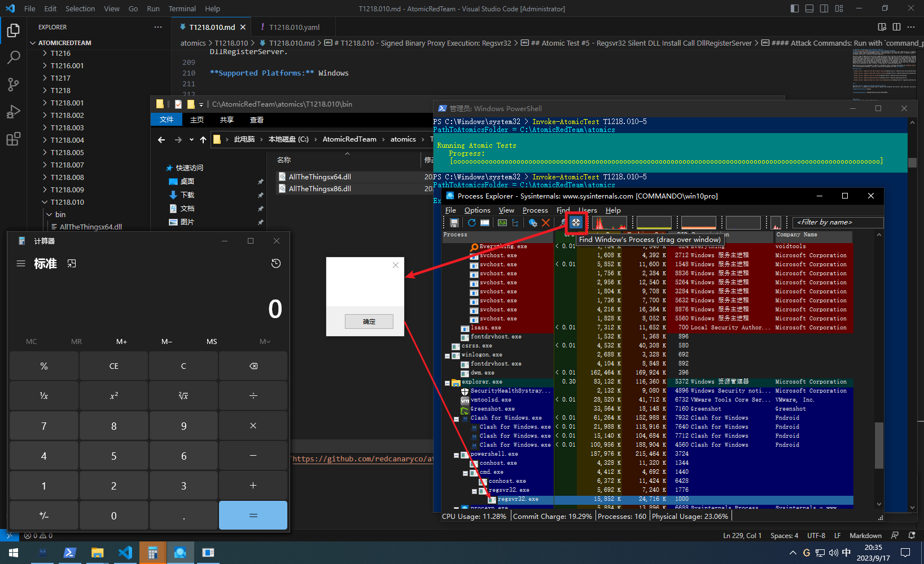Click the CE button in Calculator
This screenshot has height=564, width=924.
click(113, 366)
